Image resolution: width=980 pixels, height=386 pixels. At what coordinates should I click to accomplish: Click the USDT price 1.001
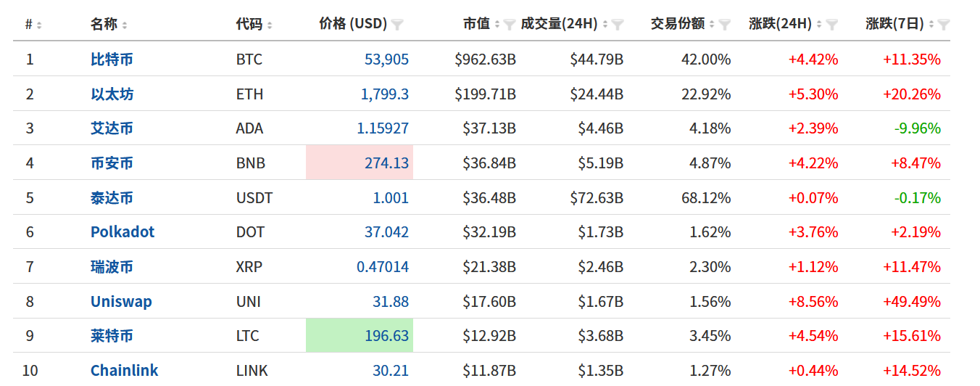point(391,198)
